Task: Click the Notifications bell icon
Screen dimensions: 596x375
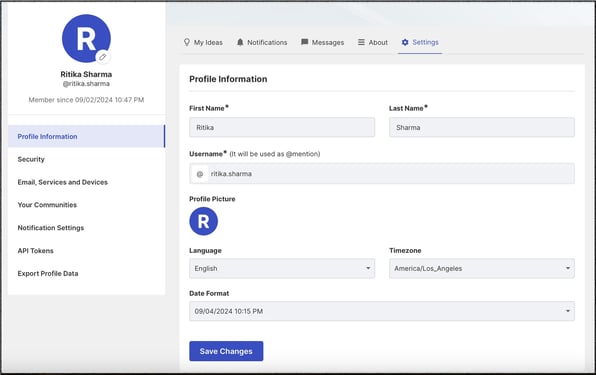Action: 240,42
